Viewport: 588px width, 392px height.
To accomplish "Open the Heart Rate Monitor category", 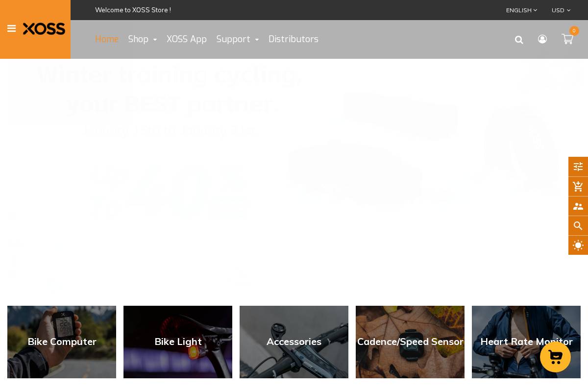I will 526,342.
